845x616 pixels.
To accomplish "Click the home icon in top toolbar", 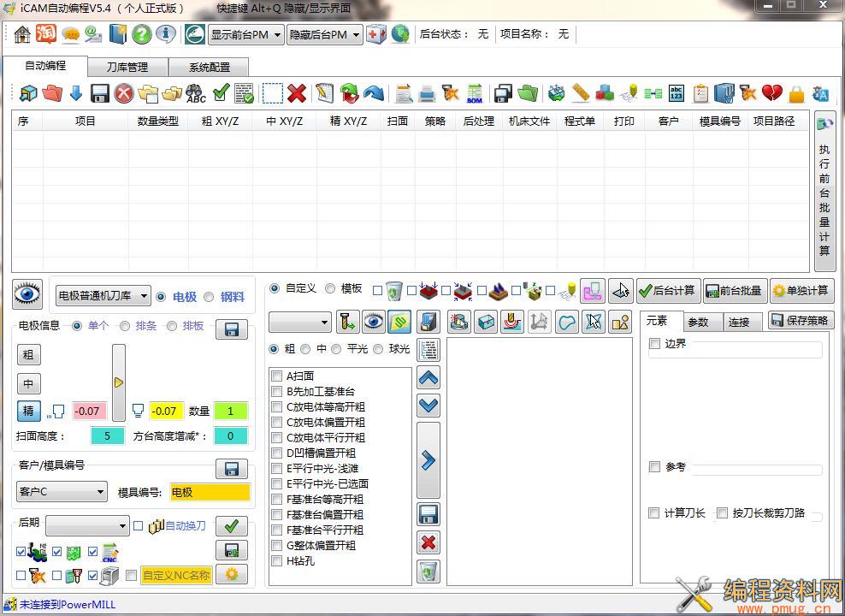I will [x=22, y=34].
